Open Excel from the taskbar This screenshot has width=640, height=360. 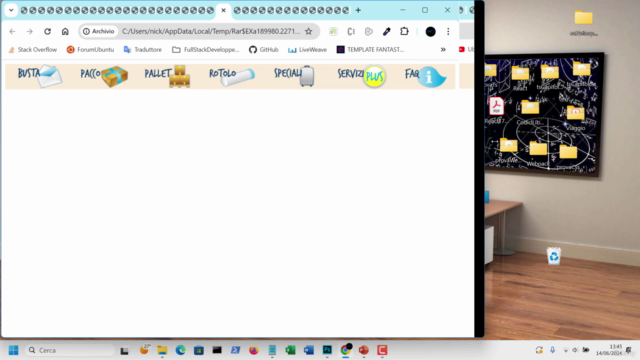click(290, 350)
